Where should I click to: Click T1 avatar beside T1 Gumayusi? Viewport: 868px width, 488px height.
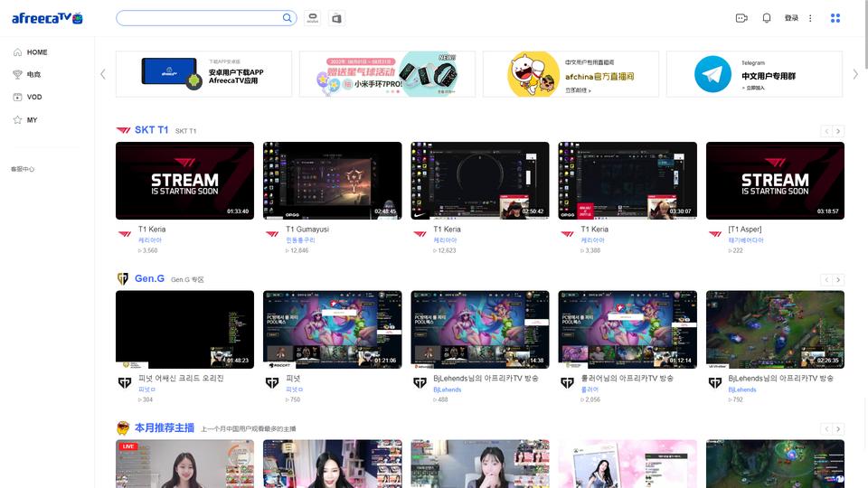pos(272,234)
